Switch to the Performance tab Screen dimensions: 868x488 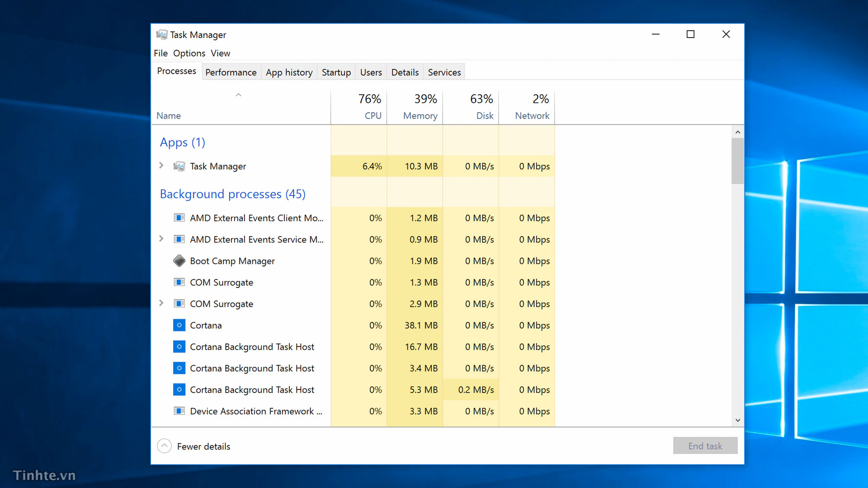(x=231, y=72)
